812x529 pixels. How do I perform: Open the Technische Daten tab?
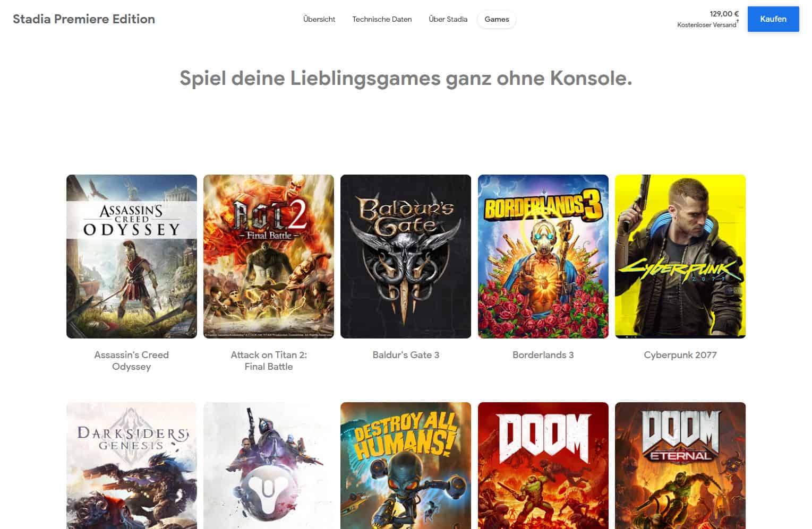[382, 19]
